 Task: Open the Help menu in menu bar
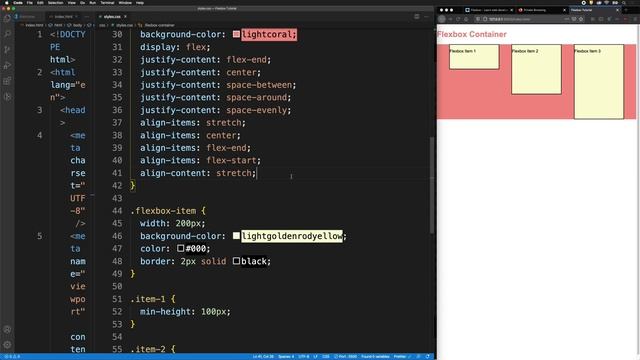(x=140, y=2)
